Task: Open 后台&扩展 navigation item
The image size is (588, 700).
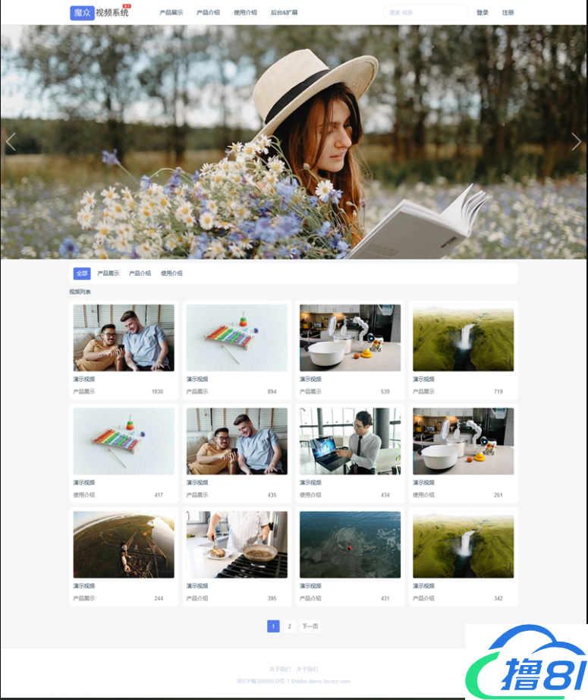Action: pyautogui.click(x=284, y=13)
